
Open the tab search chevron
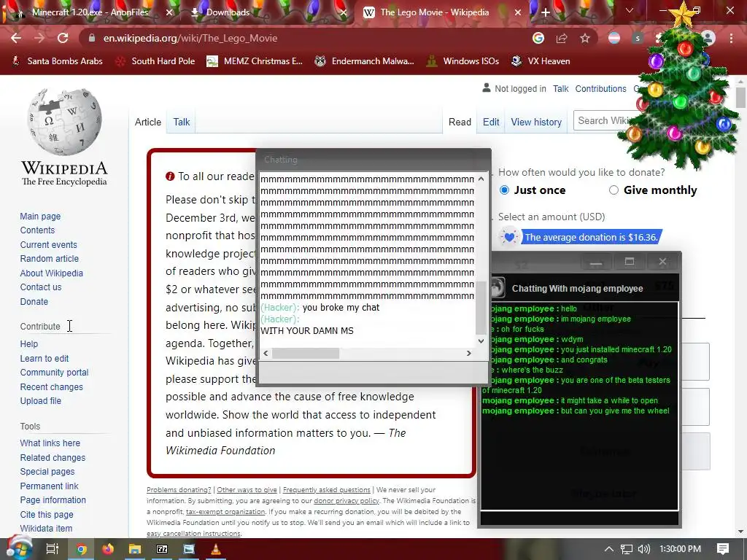(630, 10)
